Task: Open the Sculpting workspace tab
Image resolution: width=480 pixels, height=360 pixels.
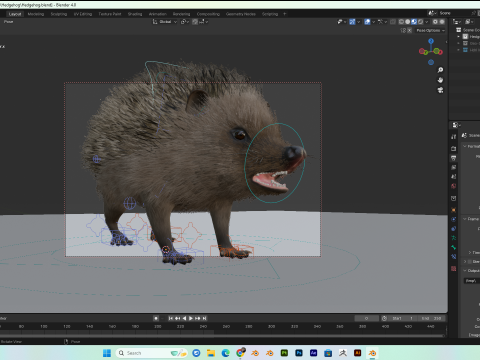Action: pyautogui.click(x=59, y=14)
